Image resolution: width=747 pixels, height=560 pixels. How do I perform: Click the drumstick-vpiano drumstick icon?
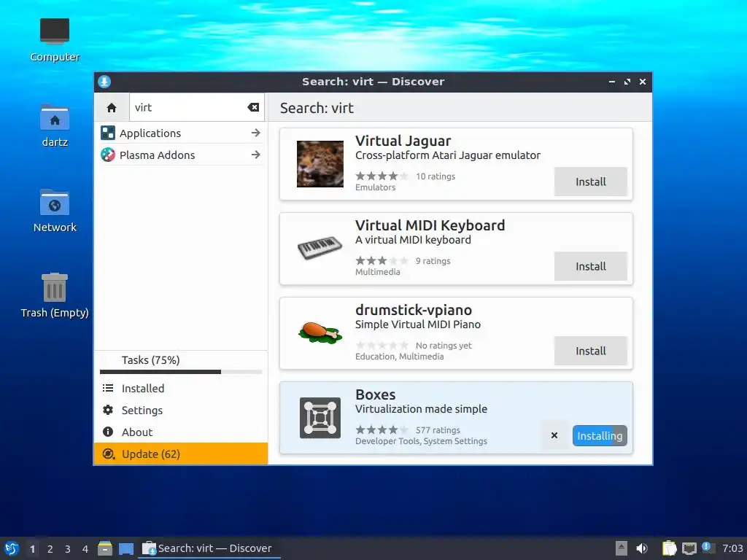coord(320,332)
